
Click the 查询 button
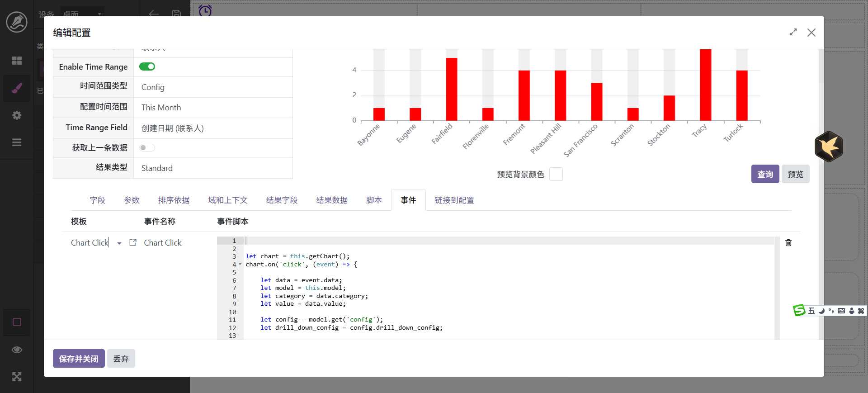765,174
